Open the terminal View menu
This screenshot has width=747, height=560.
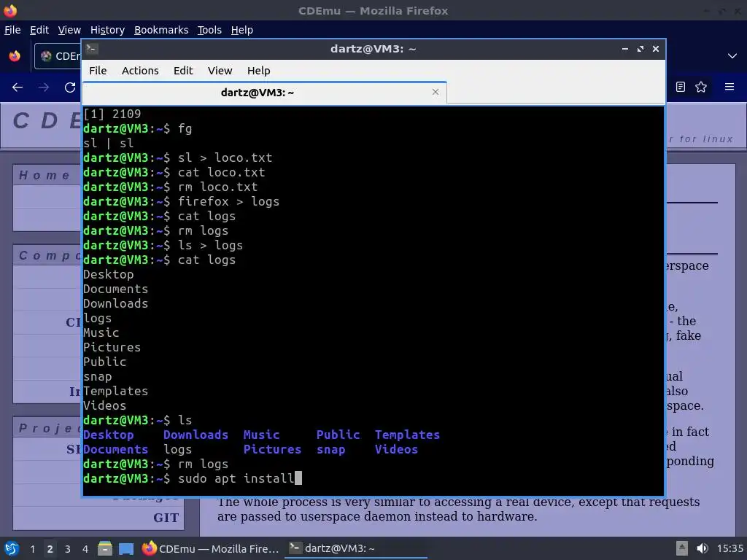coord(220,71)
